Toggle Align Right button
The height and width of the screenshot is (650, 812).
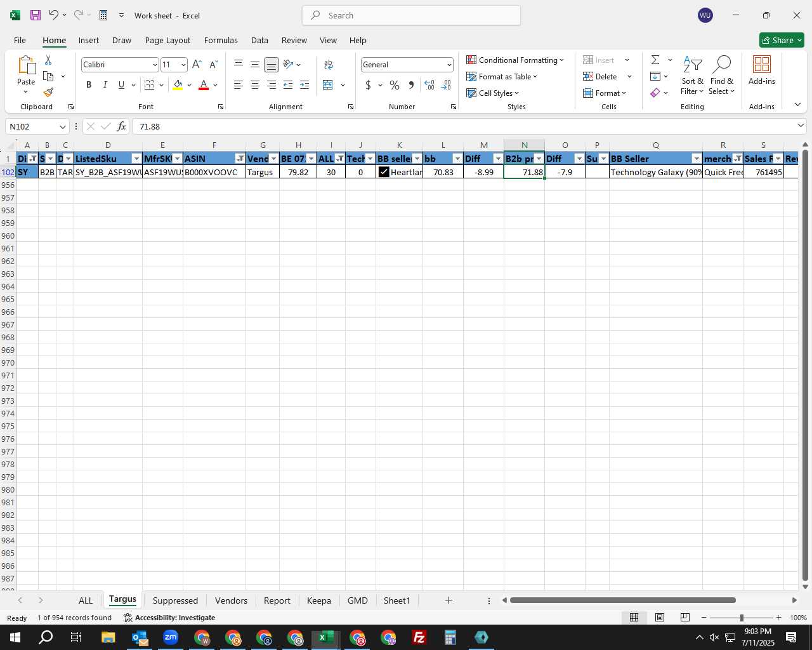tap(272, 84)
